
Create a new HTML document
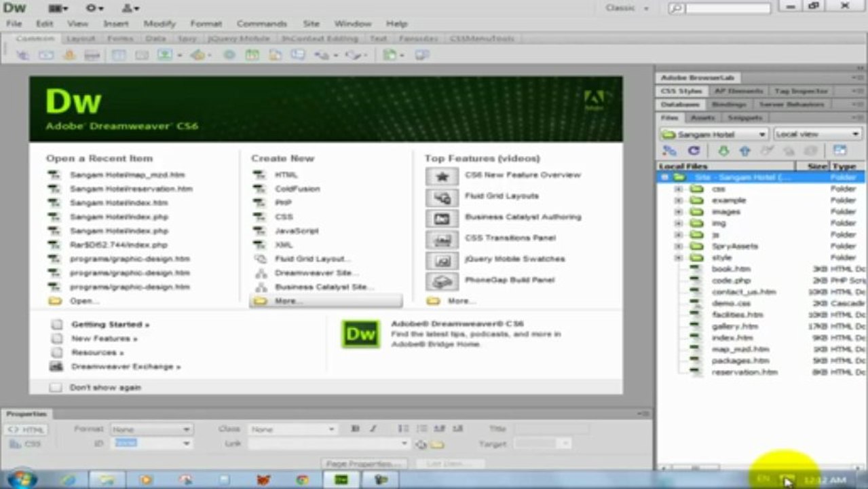coord(286,175)
